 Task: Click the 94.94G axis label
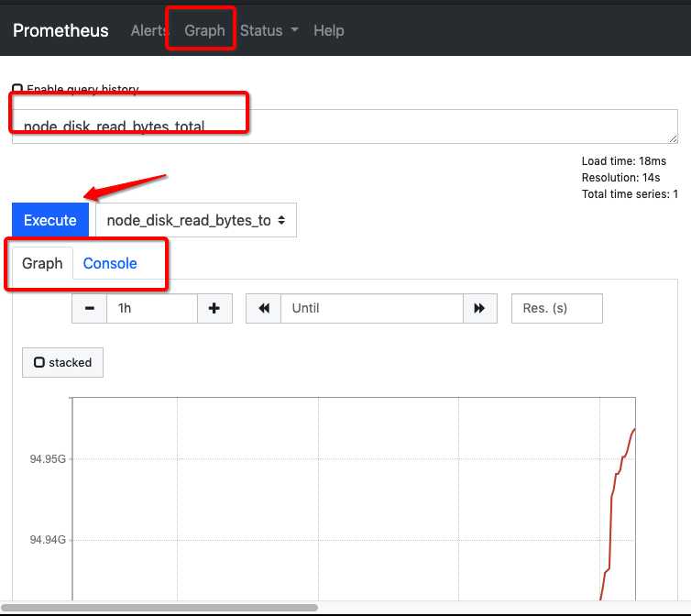tap(48, 540)
